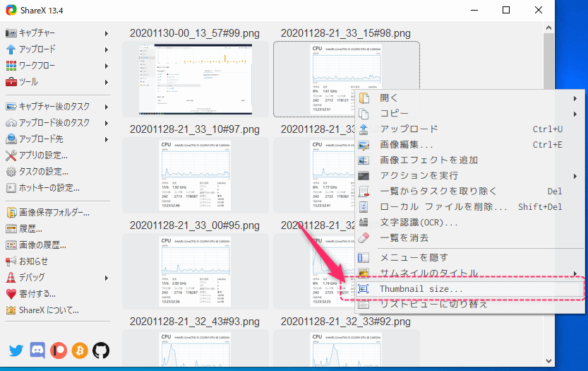Open ホットキーの設定... label in sidebar

click(x=49, y=188)
